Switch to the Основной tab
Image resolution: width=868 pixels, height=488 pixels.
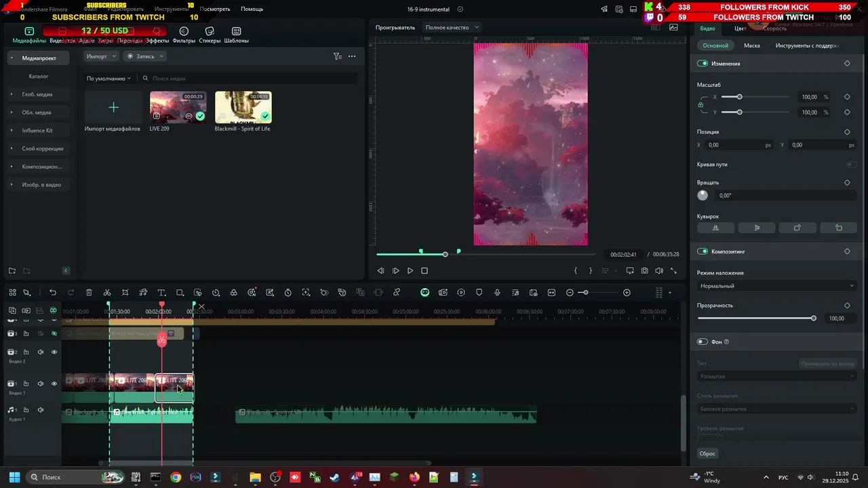click(x=715, y=45)
